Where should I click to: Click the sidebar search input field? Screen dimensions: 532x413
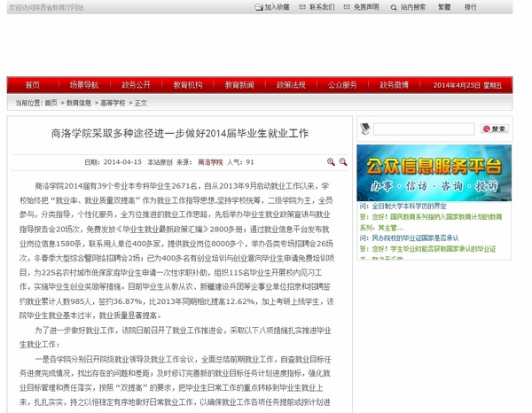(x=424, y=129)
